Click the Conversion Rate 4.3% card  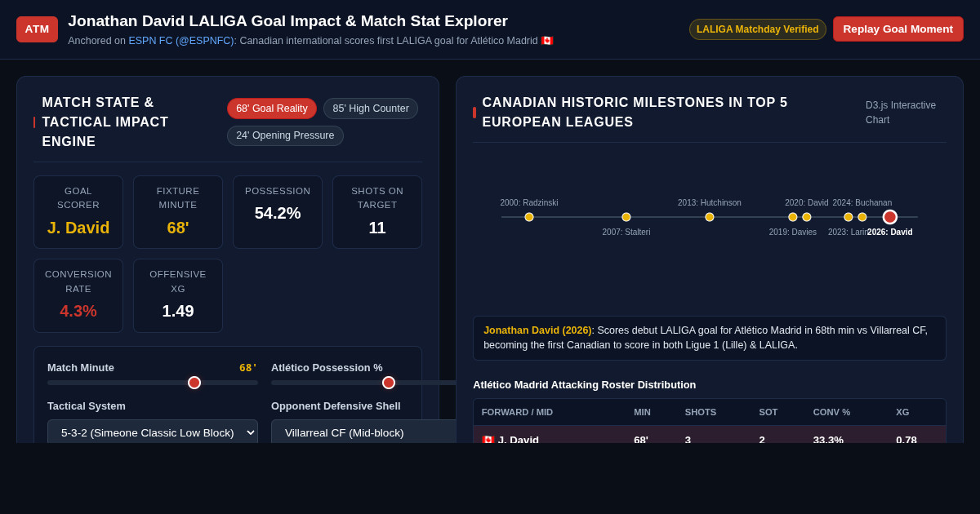click(78, 295)
